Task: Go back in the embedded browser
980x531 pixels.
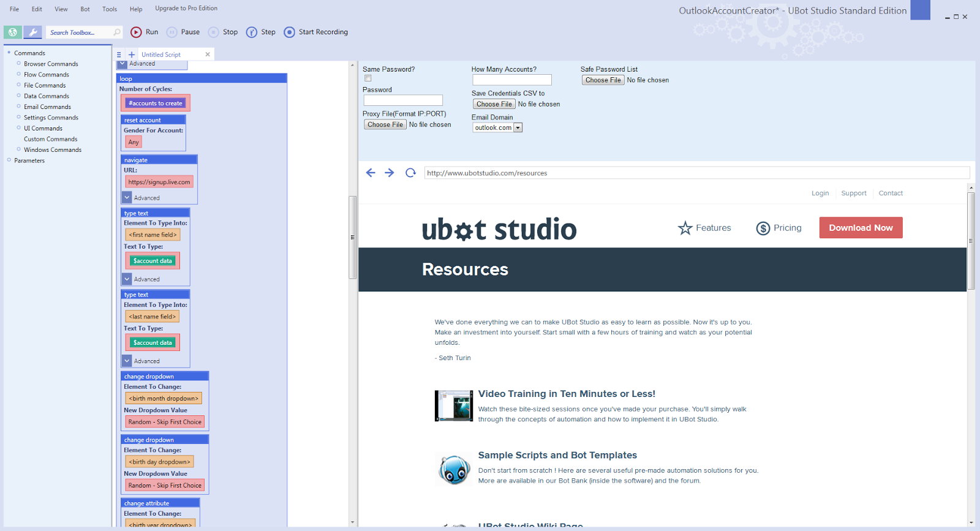Action: click(x=371, y=173)
